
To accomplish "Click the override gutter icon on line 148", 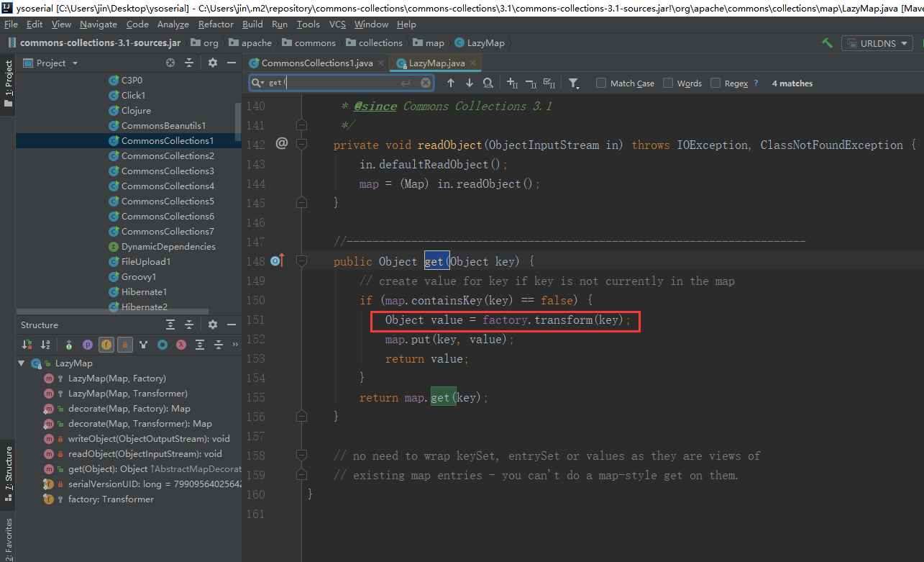I will point(278,260).
